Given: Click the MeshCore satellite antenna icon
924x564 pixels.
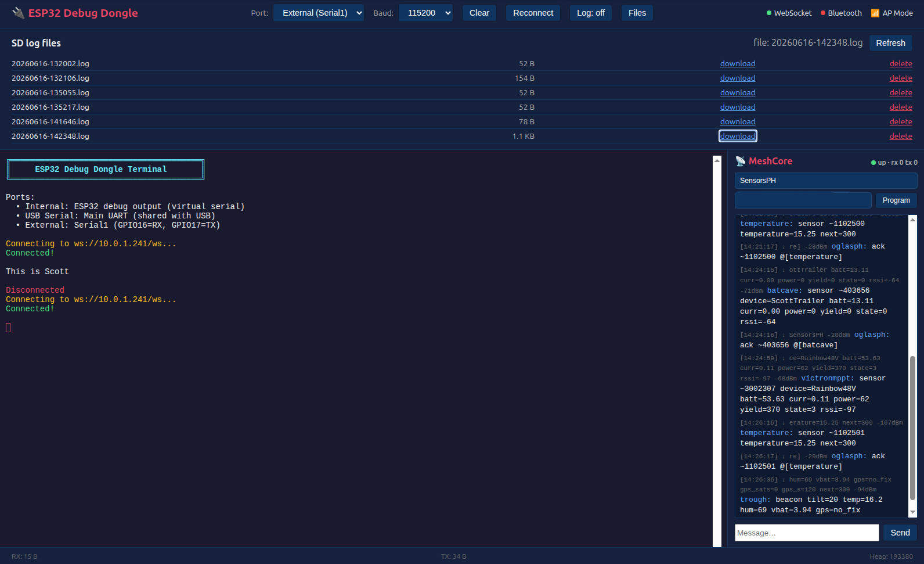Looking at the screenshot, I should click(741, 161).
